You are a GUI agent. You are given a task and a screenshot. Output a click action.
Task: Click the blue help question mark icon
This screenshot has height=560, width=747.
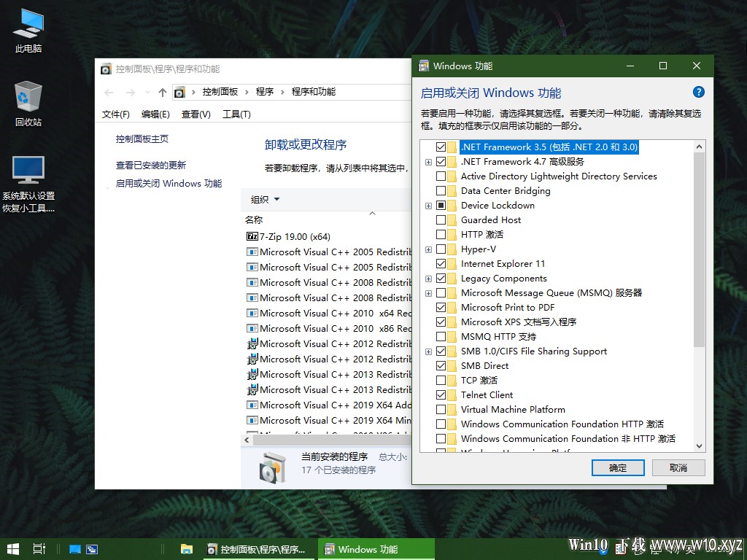point(698,93)
